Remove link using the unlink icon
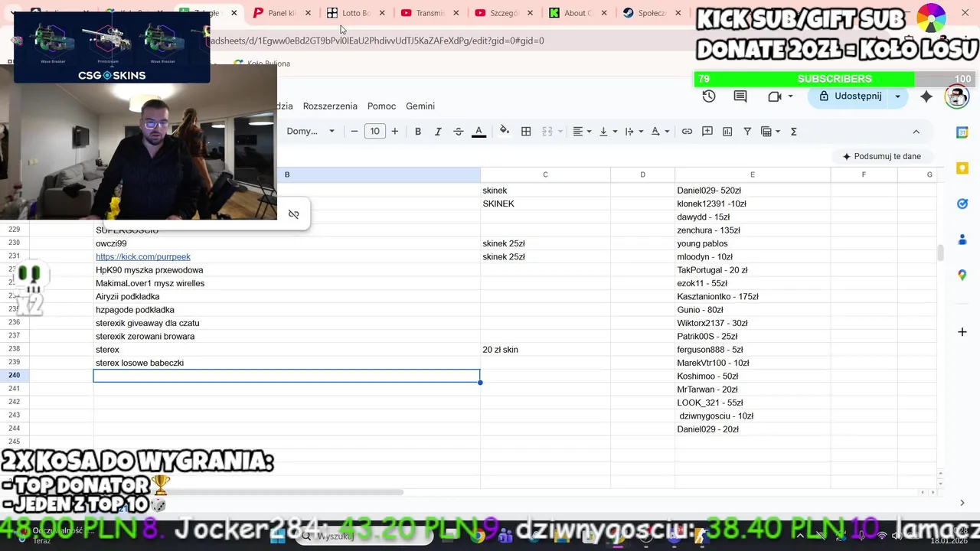 pos(293,214)
